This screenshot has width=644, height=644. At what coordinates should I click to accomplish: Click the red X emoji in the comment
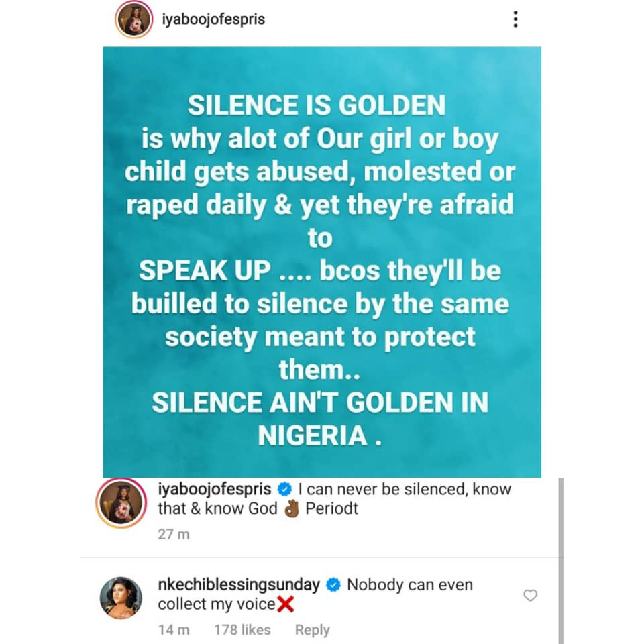tap(286, 604)
